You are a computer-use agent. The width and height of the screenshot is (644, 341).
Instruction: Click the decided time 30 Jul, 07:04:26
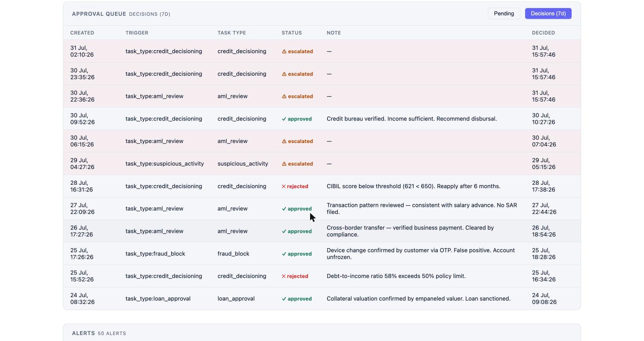(x=543, y=141)
